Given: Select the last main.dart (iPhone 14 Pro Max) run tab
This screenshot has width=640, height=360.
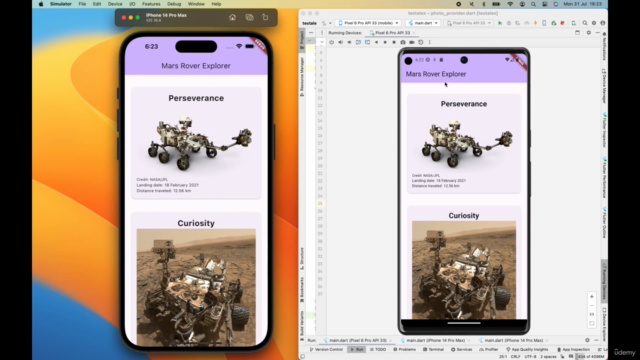Looking at the screenshot, I should 513,340.
